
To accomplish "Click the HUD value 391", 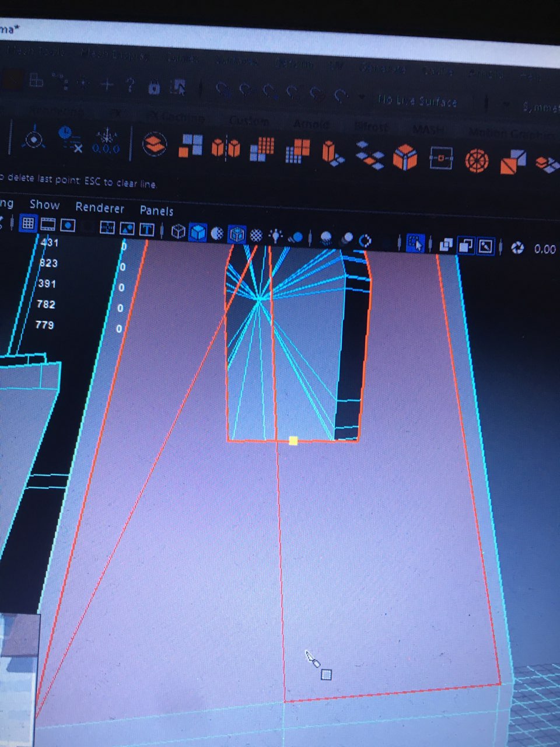I will [x=47, y=284].
